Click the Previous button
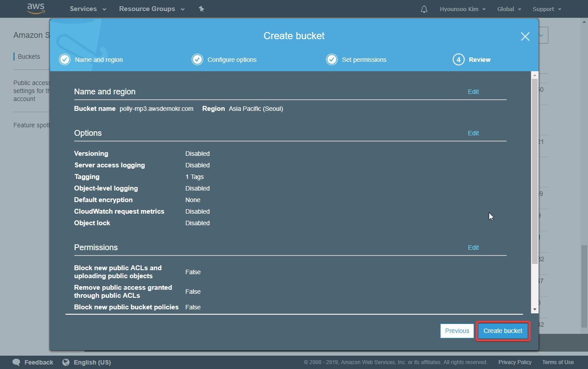This screenshot has width=588, height=369. [x=457, y=331]
